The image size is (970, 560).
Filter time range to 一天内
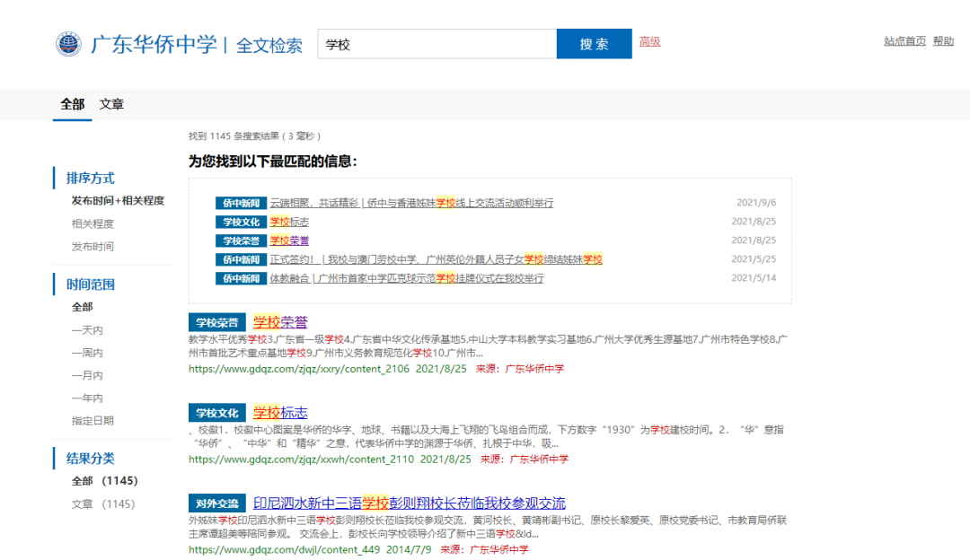[87, 330]
